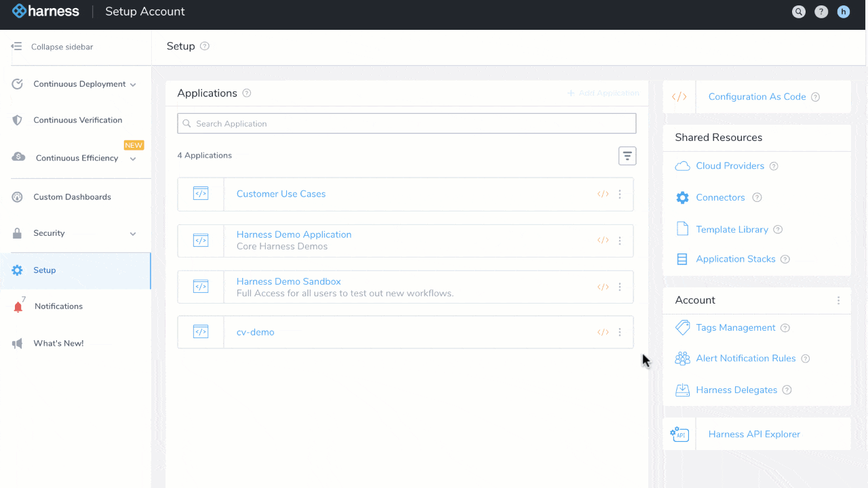This screenshot has height=488, width=868.
Task: Click the Search Application input field
Action: [x=407, y=123]
